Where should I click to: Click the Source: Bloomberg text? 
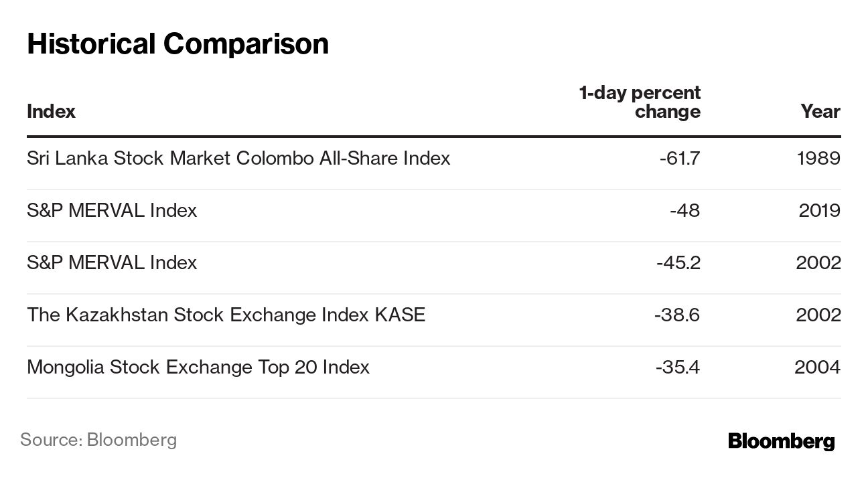(98, 440)
